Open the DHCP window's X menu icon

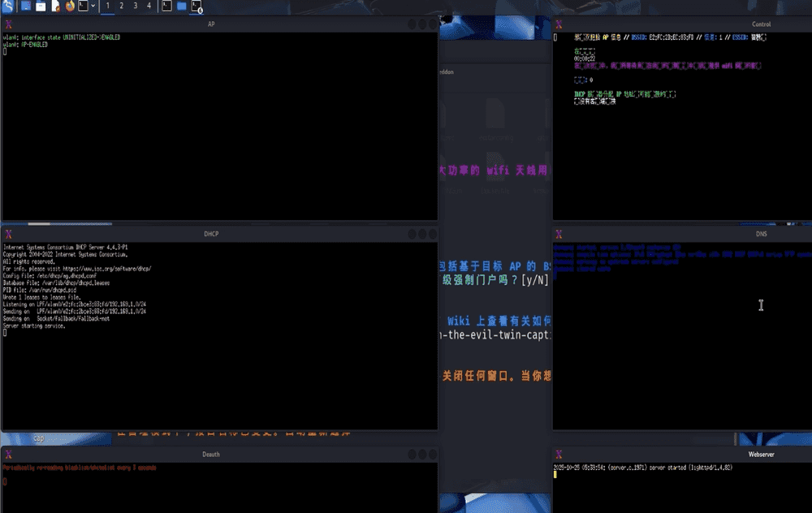point(8,234)
